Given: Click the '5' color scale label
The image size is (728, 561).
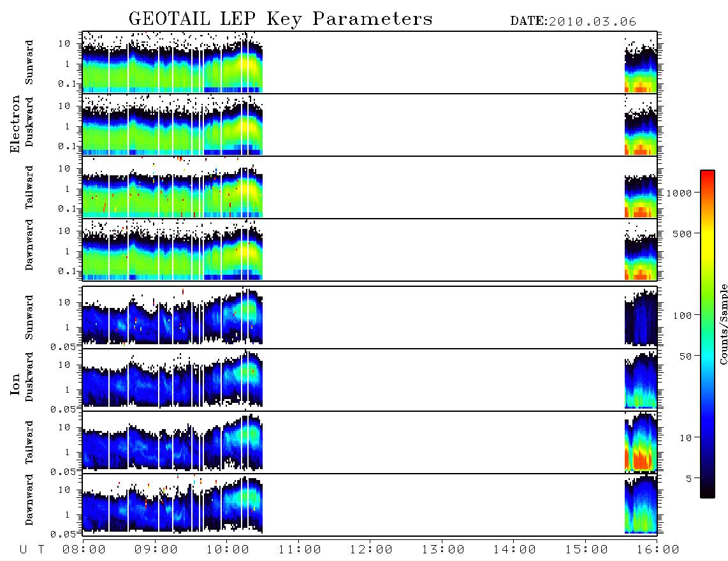Looking at the screenshot, I should coord(689,478).
